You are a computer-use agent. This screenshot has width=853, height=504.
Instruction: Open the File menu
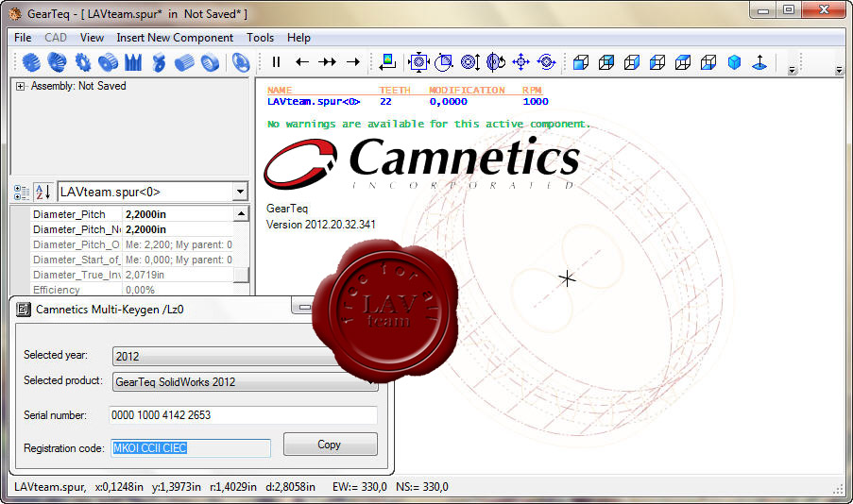tap(23, 38)
